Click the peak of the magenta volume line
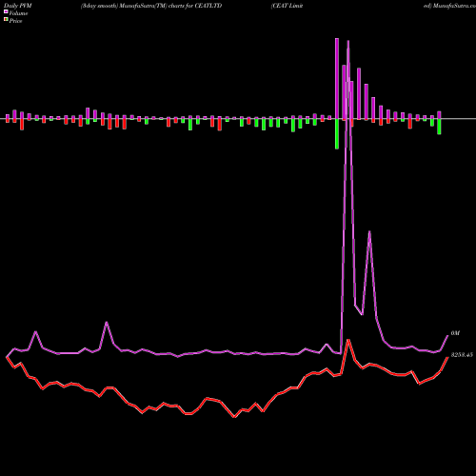This screenshot has width=476, height=476. click(x=348, y=41)
